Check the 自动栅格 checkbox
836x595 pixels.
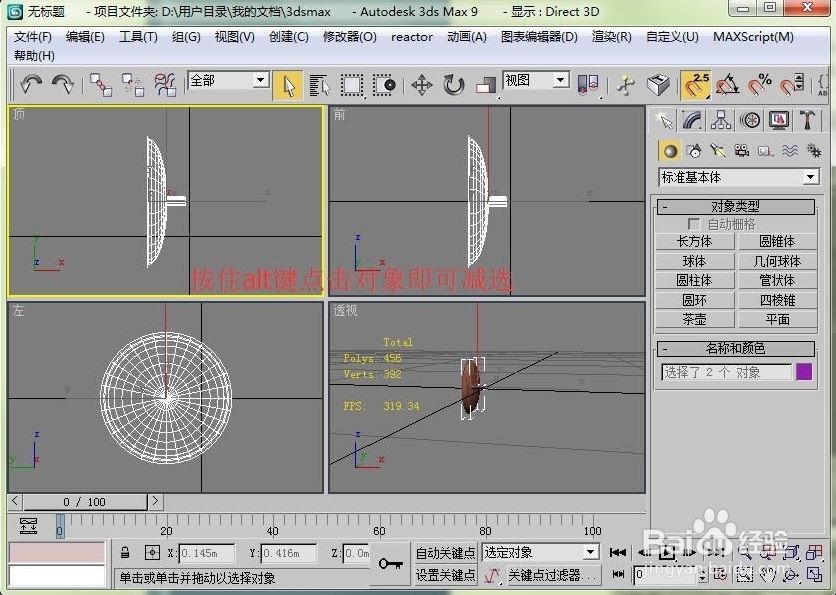click(x=693, y=223)
